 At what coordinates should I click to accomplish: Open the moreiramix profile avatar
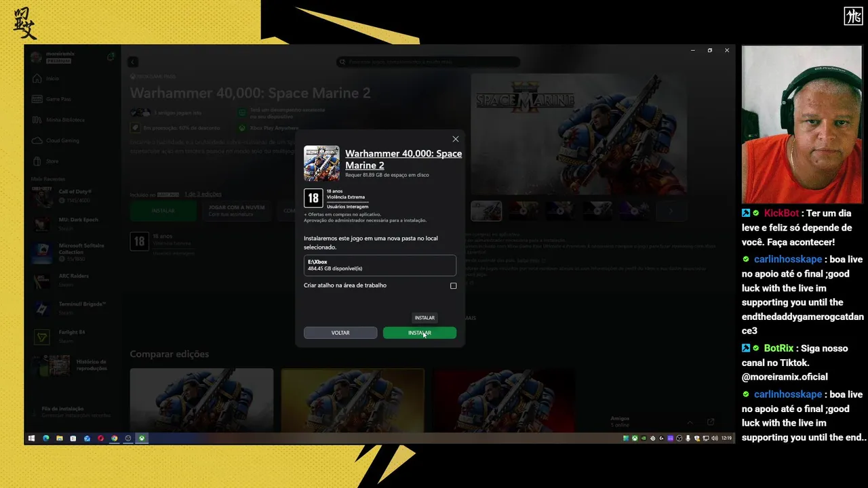coord(37,57)
